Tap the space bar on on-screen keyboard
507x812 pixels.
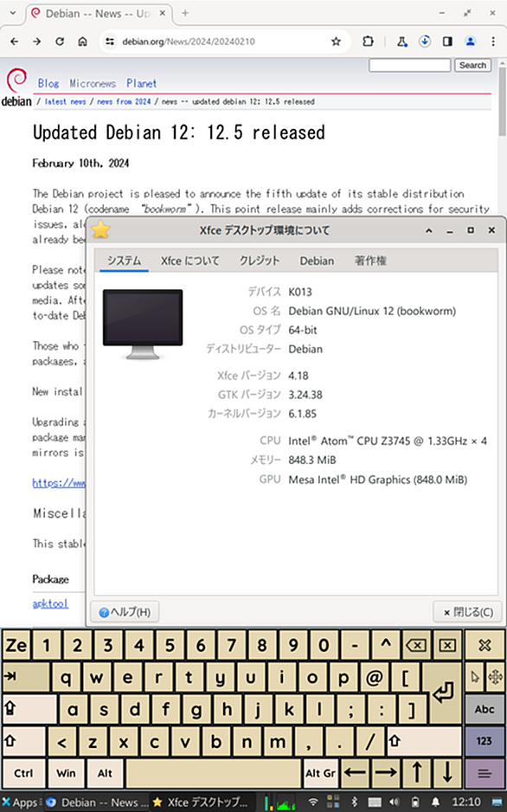pos(213,773)
